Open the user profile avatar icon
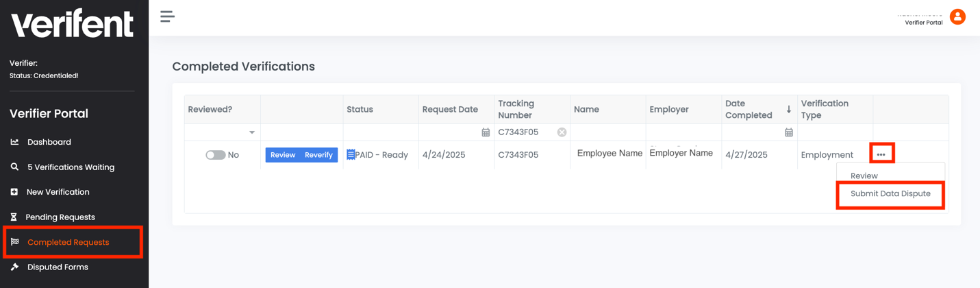Image resolution: width=980 pixels, height=288 pixels. [957, 16]
